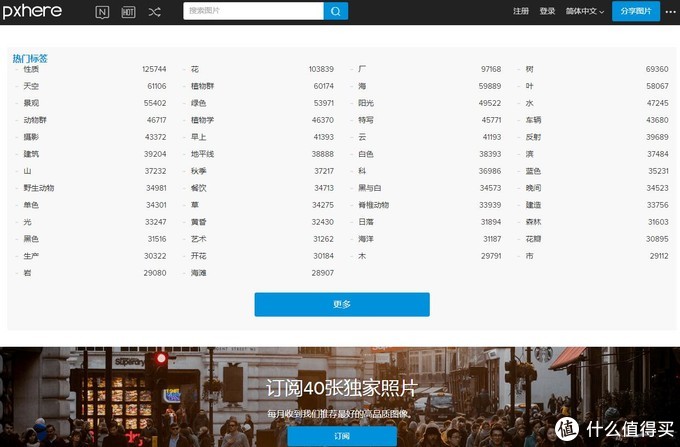Open the 动物群 tag
This screenshot has height=447, width=680.
click(x=35, y=120)
